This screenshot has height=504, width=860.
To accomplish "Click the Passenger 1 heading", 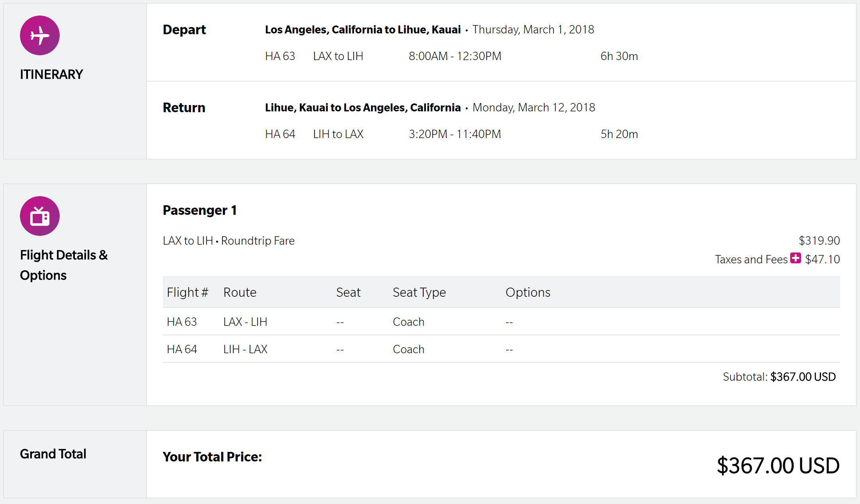I will (x=199, y=210).
